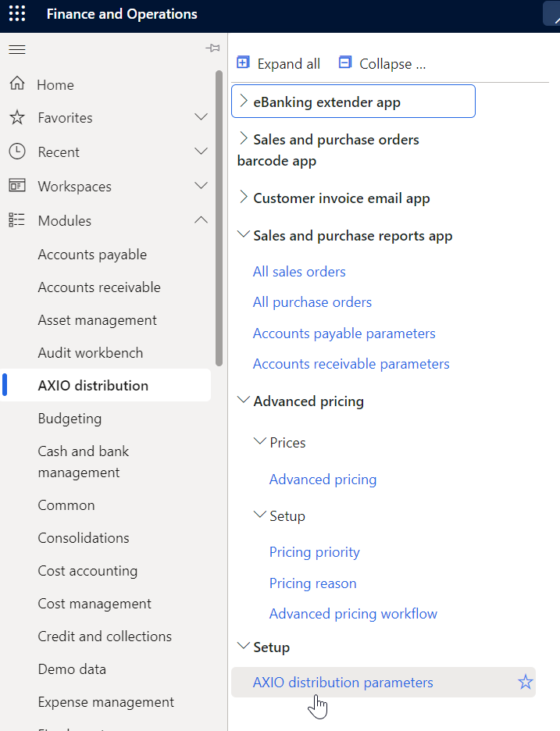
Task: Open the Accounts payable module
Action: click(91, 254)
